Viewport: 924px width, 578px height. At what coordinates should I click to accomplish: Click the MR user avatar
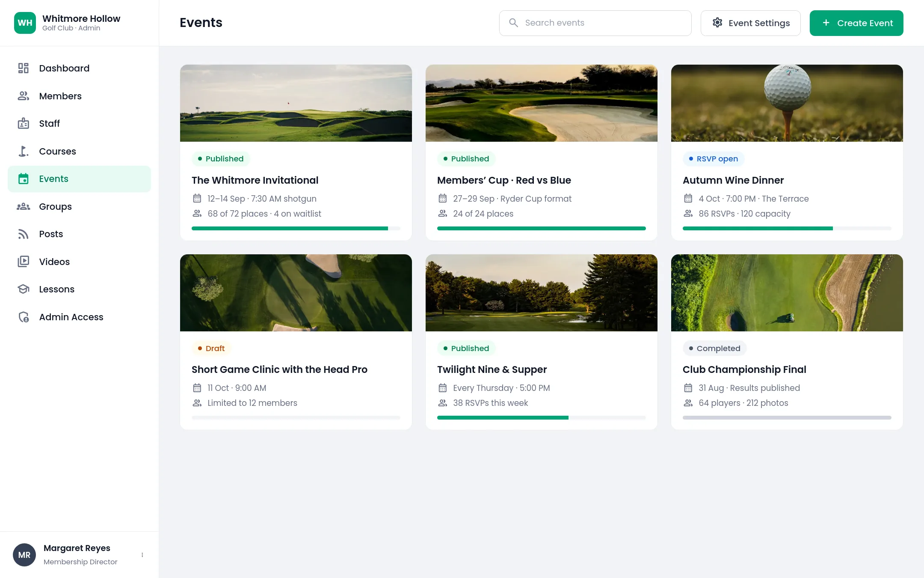pos(24,555)
